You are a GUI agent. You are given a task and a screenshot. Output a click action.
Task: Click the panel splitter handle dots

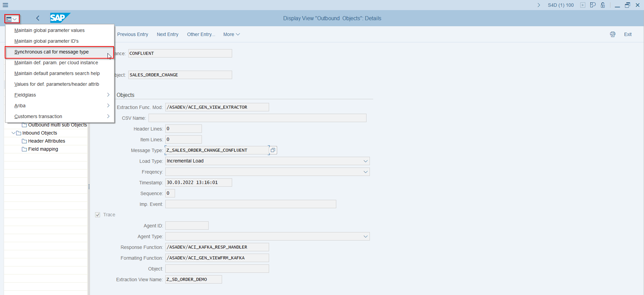(89, 187)
